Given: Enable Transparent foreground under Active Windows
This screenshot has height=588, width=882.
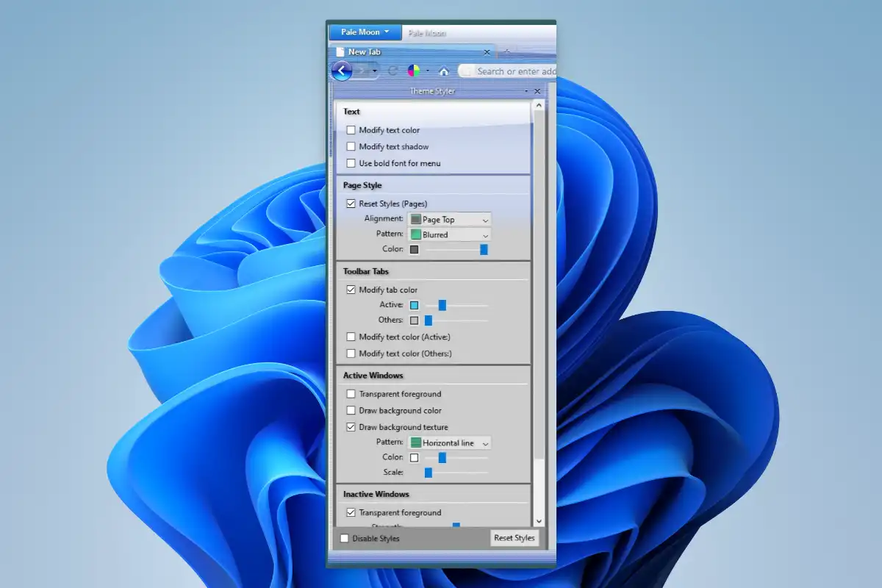Looking at the screenshot, I should point(351,394).
